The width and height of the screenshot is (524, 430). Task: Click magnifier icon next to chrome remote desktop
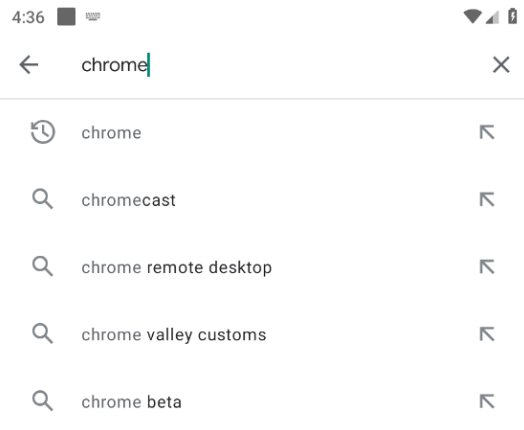tap(42, 266)
